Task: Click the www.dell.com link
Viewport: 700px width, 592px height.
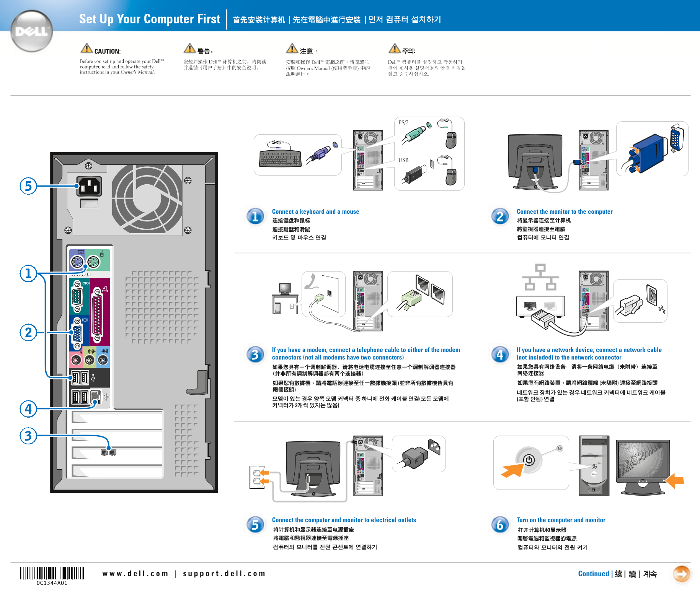Action: click(x=135, y=574)
